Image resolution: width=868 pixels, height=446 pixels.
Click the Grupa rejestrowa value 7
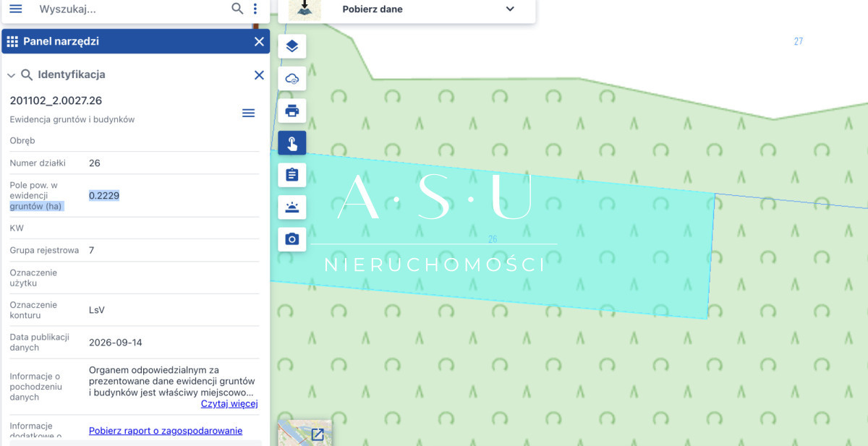(x=92, y=250)
